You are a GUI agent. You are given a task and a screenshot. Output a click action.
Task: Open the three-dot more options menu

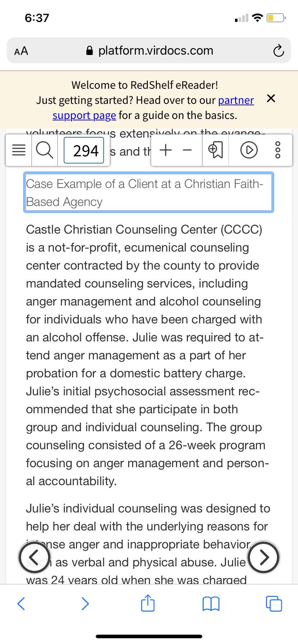point(277,150)
